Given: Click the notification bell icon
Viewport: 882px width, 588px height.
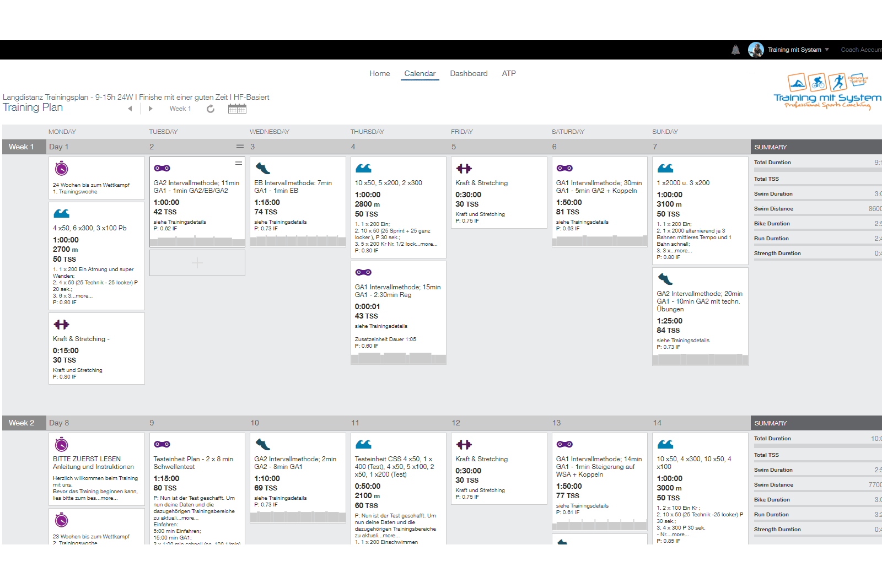Looking at the screenshot, I should (x=735, y=50).
